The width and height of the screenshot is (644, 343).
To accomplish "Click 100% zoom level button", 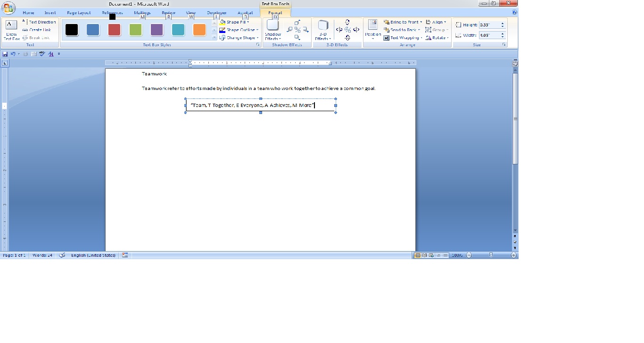I will coord(457,255).
